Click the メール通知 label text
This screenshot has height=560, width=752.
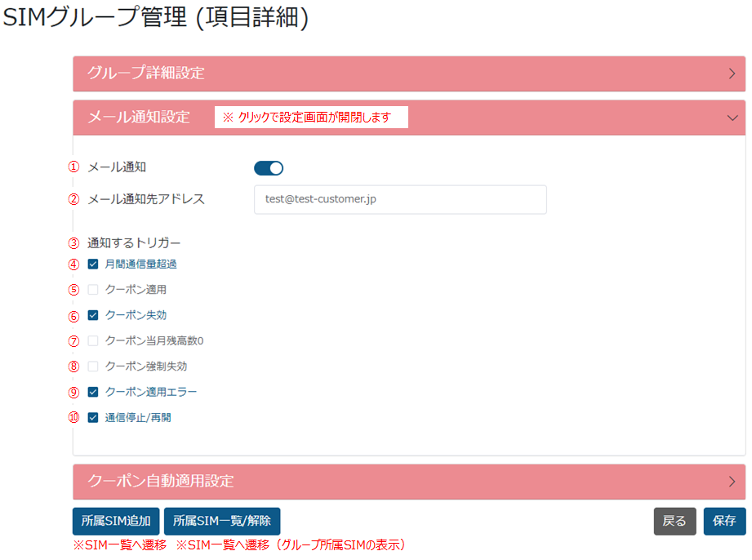[117, 167]
